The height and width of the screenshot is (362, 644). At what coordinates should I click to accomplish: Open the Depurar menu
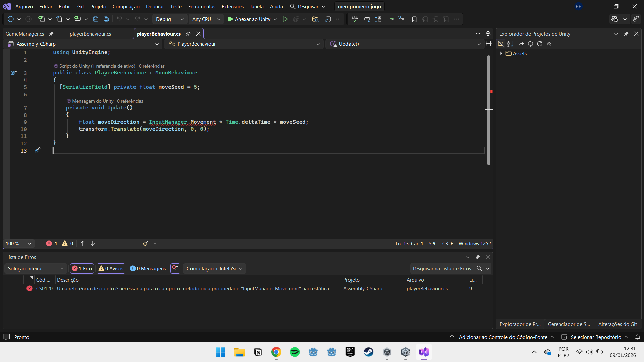click(x=155, y=6)
